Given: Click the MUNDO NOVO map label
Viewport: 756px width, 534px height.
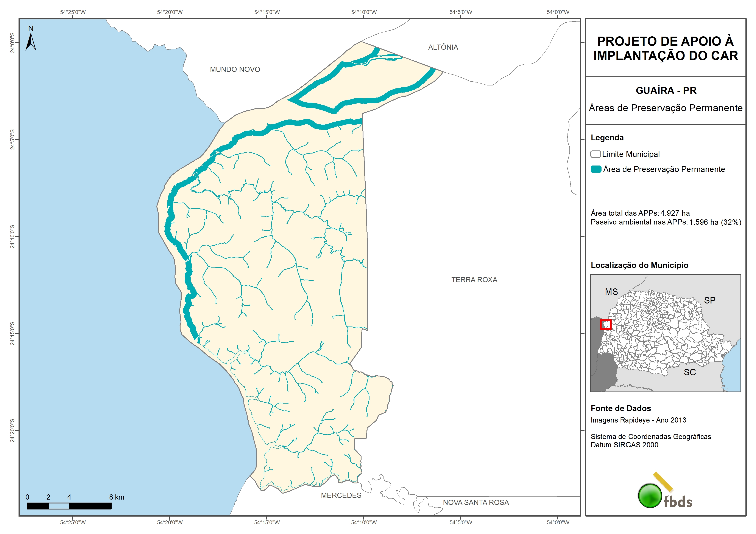Looking at the screenshot, I should pos(235,70).
